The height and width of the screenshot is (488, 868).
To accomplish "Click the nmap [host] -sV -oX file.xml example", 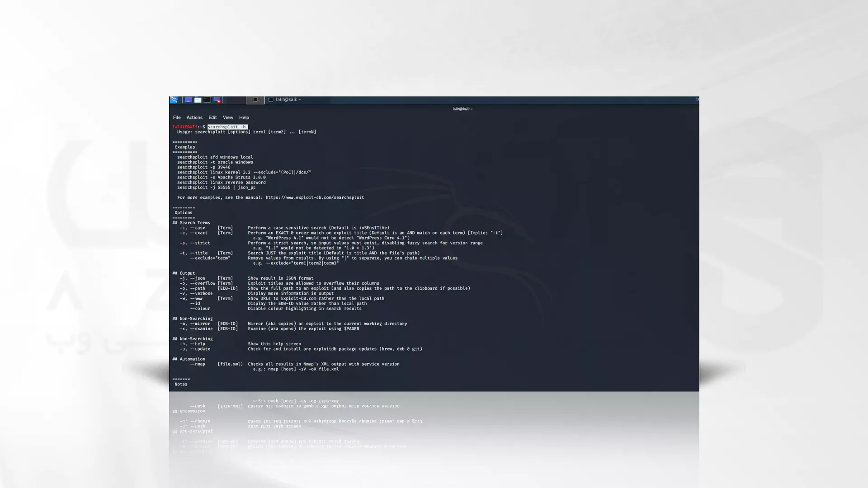I will [303, 369].
